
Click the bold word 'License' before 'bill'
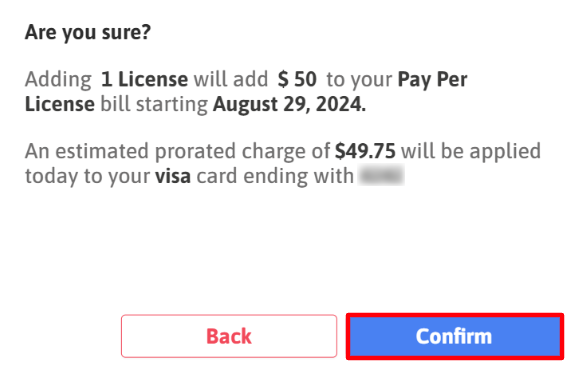(x=60, y=104)
